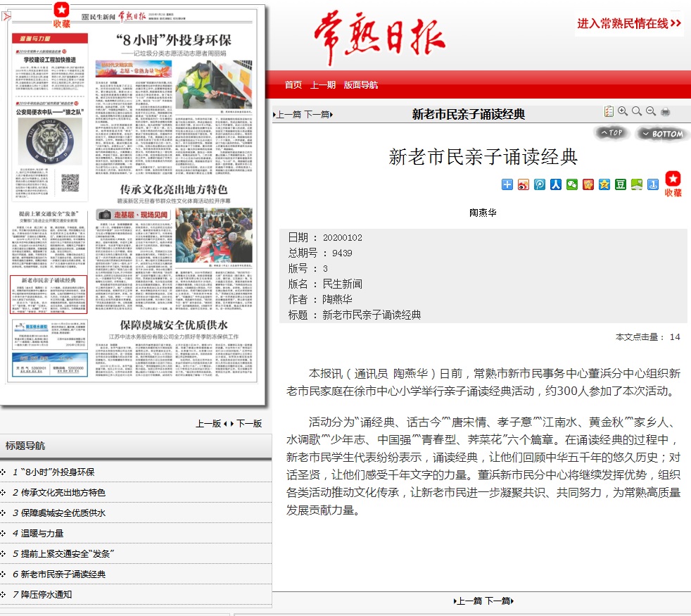Go to 下一版 next page
This screenshot has width=691, height=616.
[248, 424]
